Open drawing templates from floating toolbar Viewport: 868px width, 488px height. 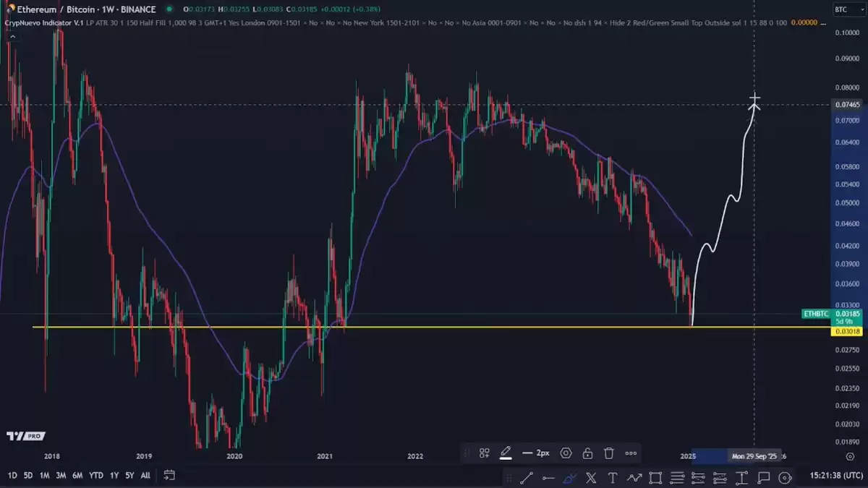pyautogui.click(x=485, y=453)
